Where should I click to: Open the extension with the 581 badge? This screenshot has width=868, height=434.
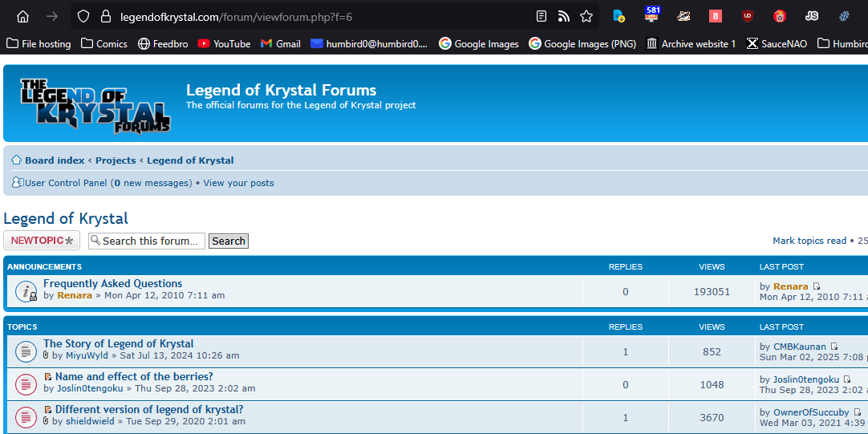pos(651,16)
